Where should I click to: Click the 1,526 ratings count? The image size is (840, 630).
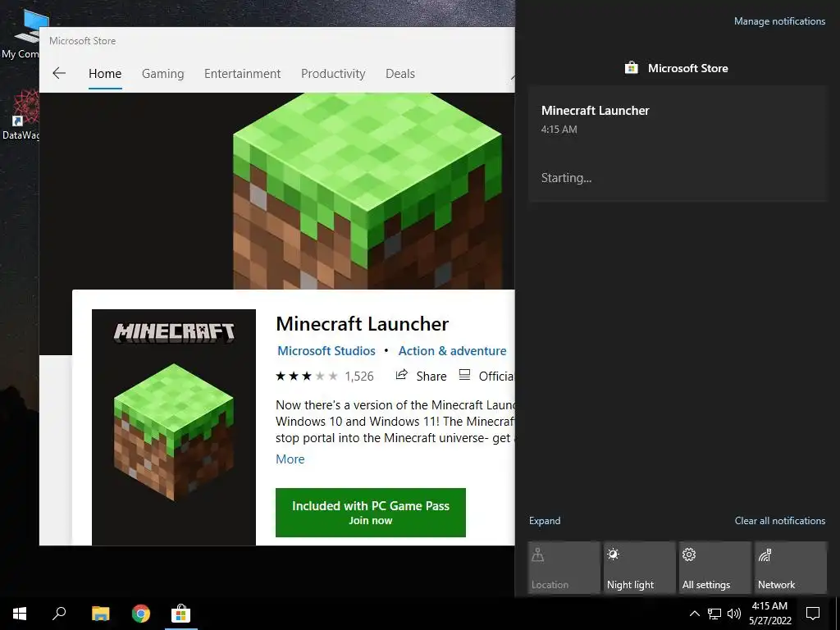[x=359, y=376]
